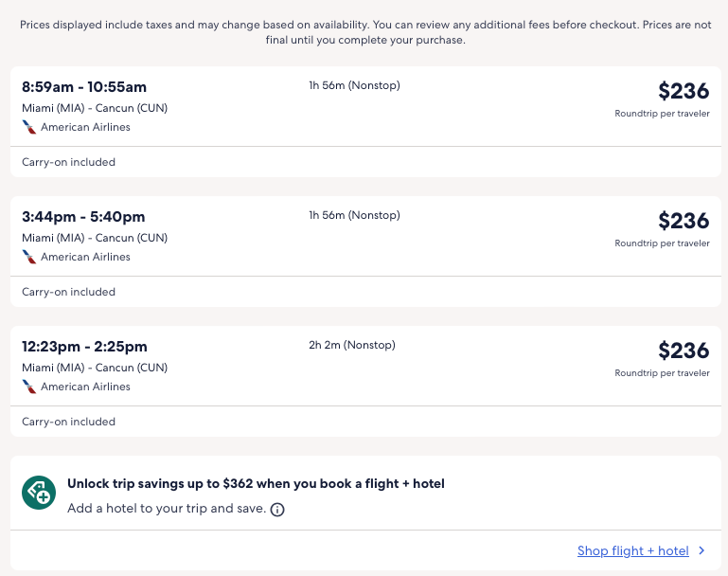Image resolution: width=728 pixels, height=576 pixels.
Task: Click American Airlines logo on 12:23pm flight
Action: pyautogui.click(x=29, y=387)
